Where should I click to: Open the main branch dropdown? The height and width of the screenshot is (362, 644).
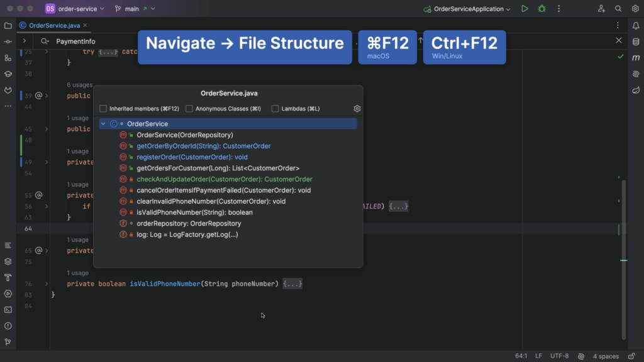coord(135,9)
